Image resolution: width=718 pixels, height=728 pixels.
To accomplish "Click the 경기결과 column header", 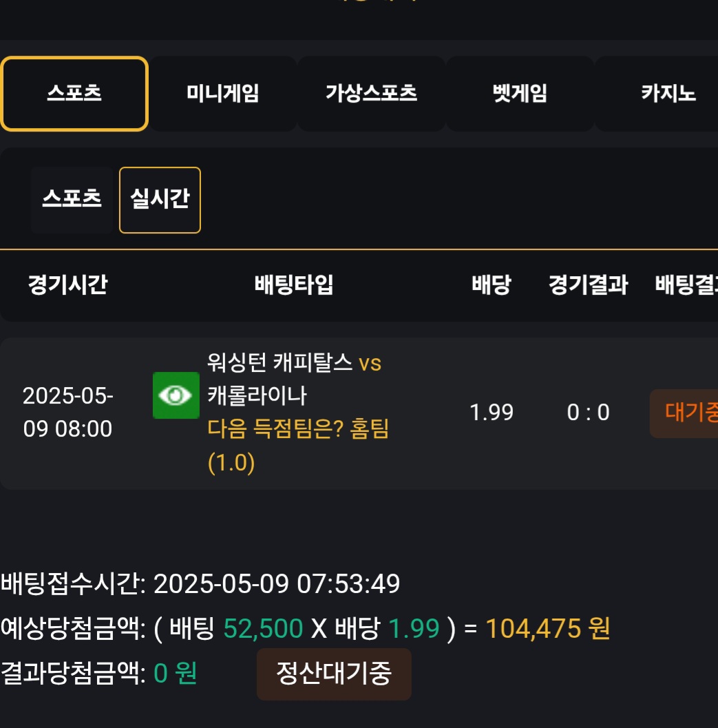I will 588,284.
